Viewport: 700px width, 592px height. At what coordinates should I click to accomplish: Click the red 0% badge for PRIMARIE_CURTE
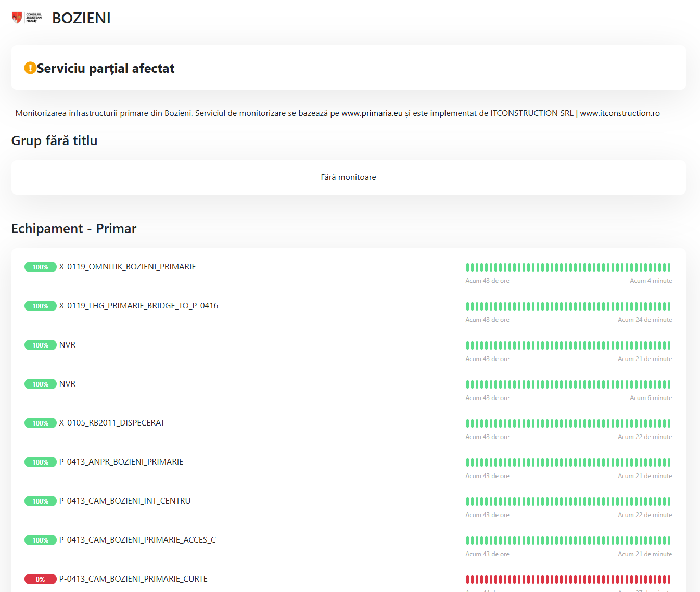tap(40, 580)
